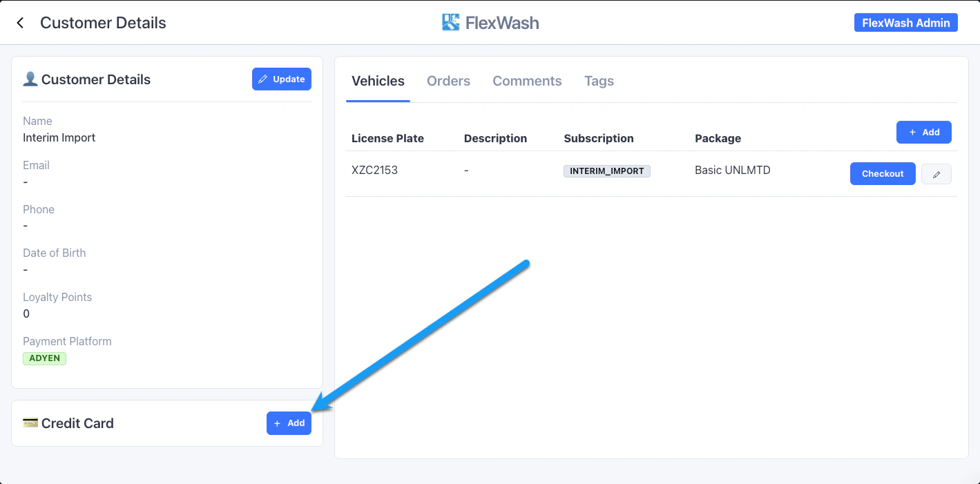980x484 pixels.
Task: Open the Tags tab
Action: coord(599,81)
